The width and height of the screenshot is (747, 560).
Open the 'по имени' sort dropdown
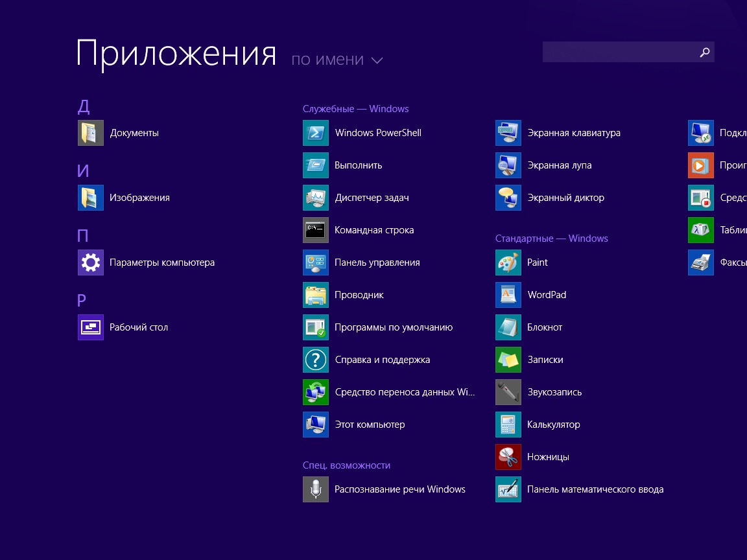tap(338, 59)
